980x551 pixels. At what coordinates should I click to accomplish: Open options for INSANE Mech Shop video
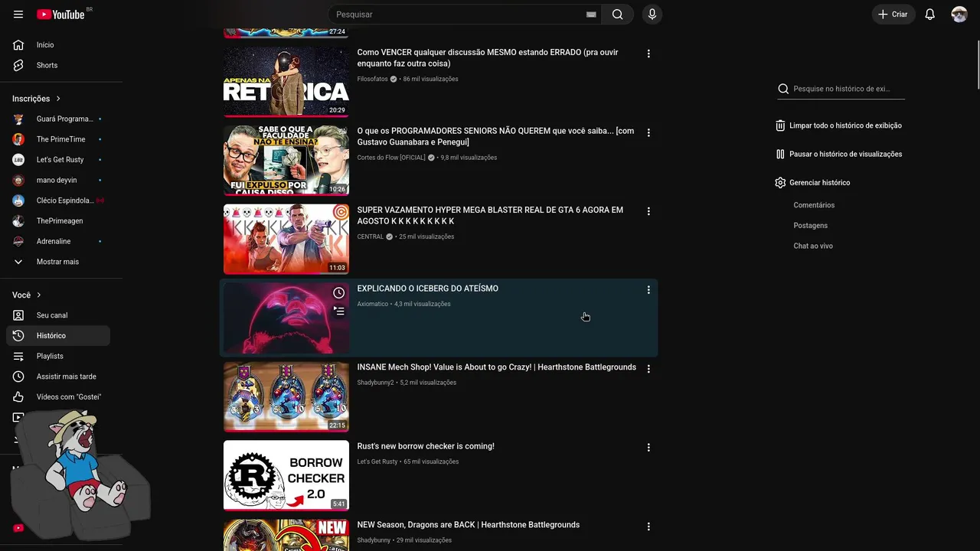[x=648, y=369]
